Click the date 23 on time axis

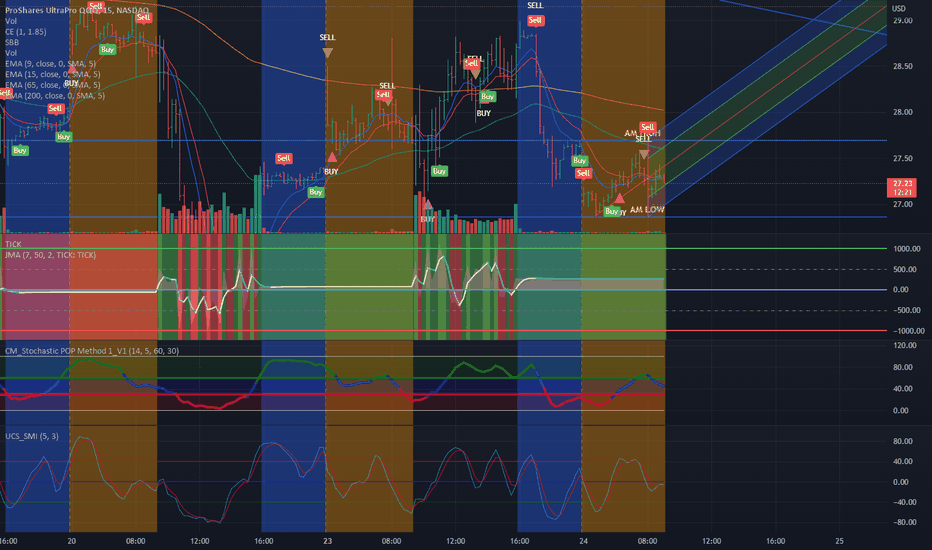pos(328,541)
